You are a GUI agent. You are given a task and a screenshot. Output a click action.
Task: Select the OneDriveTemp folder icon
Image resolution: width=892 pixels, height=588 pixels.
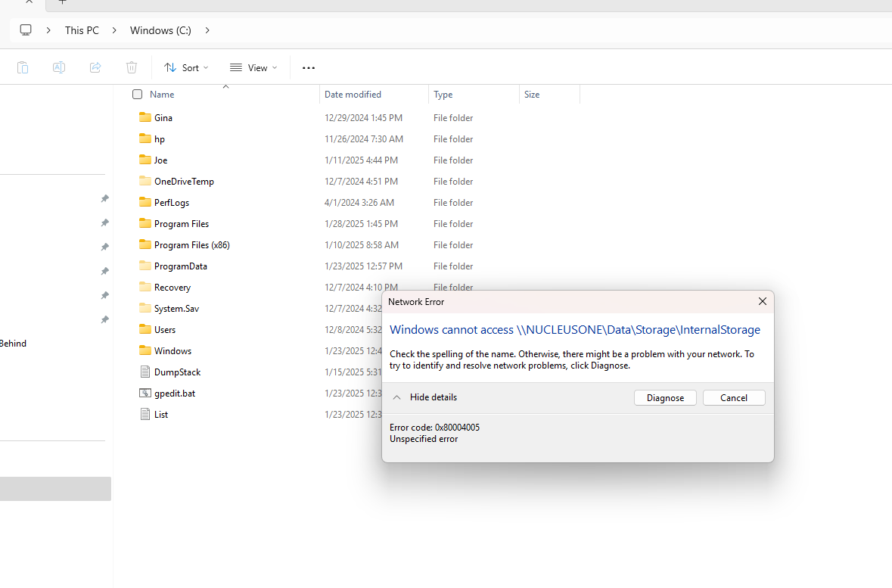145,181
